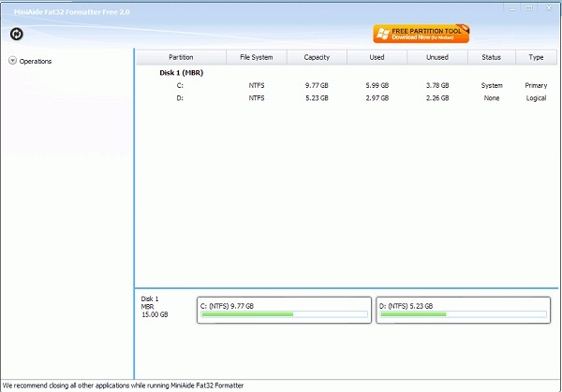562x392 pixels.
Task: Minimize the MiniAide window
Action: point(512,8)
